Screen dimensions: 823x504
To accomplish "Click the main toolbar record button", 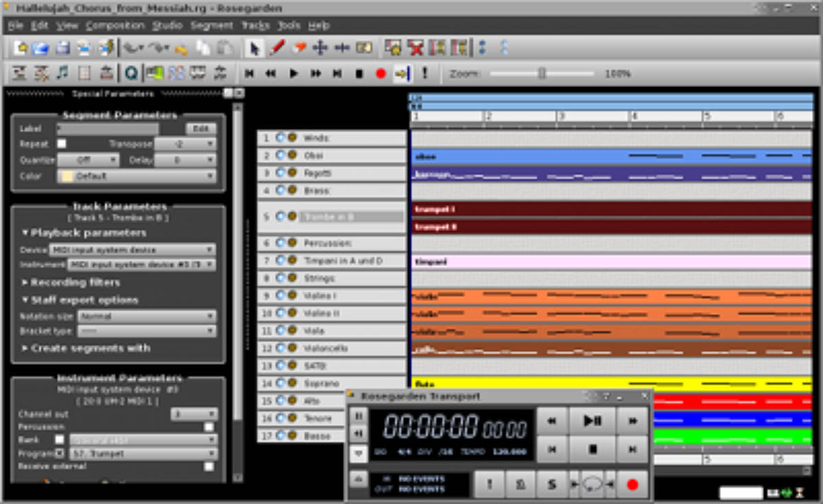I will [x=381, y=73].
